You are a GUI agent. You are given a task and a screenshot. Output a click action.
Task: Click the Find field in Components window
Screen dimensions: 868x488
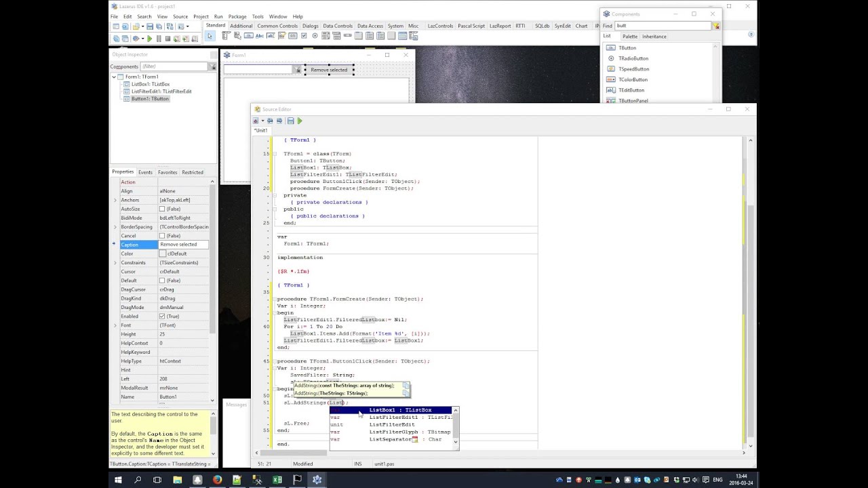[663, 26]
